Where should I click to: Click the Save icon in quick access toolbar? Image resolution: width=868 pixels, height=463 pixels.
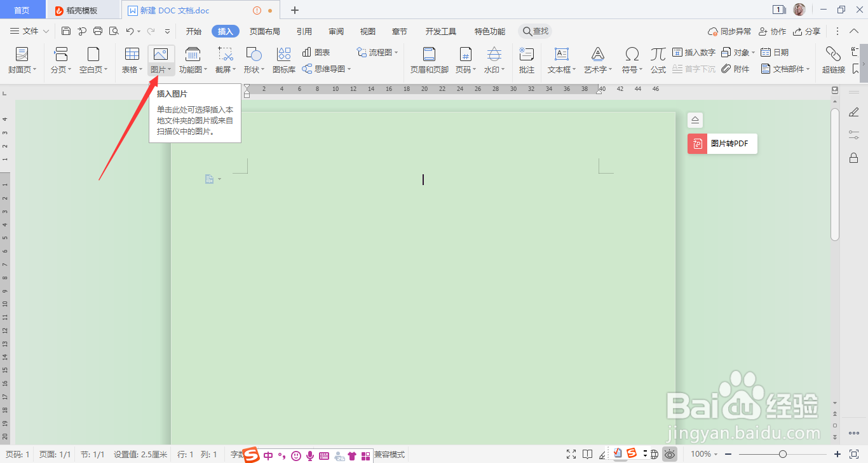coord(66,31)
